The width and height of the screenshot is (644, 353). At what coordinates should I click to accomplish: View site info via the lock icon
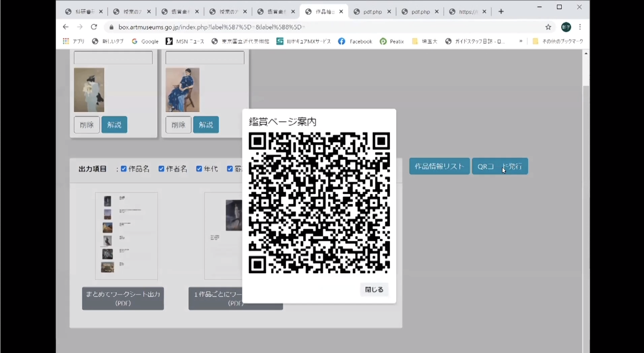(111, 27)
